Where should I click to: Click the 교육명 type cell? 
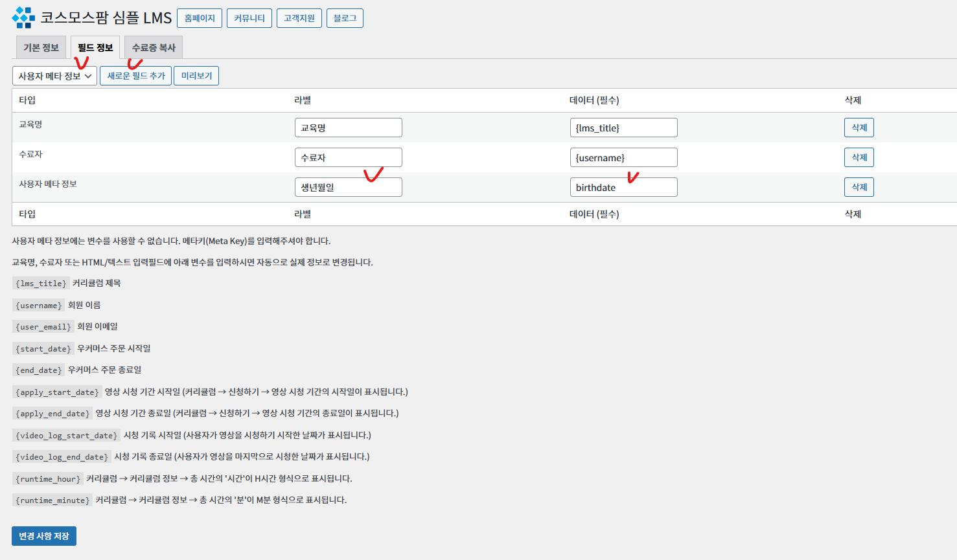point(30,124)
